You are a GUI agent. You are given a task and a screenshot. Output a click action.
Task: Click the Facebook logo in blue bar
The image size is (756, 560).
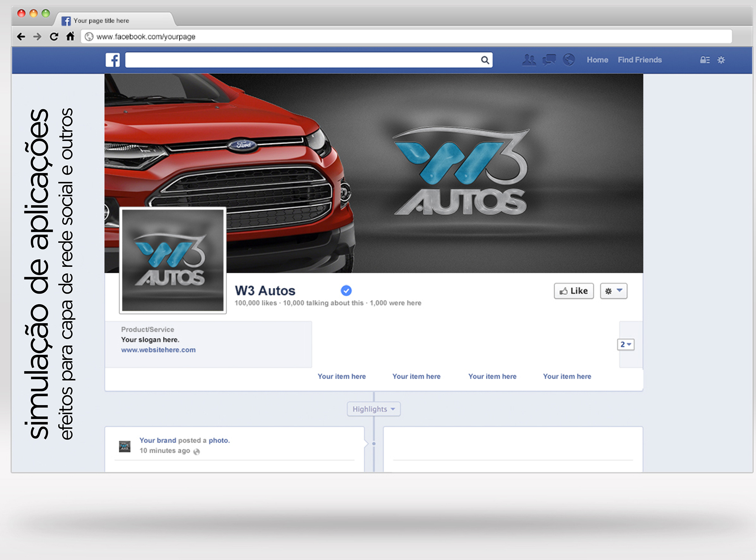click(x=113, y=60)
